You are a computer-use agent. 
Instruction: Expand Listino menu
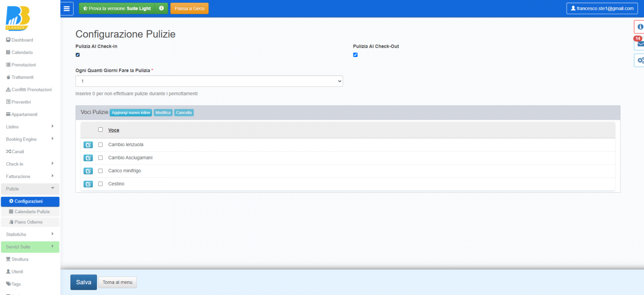(x=30, y=127)
